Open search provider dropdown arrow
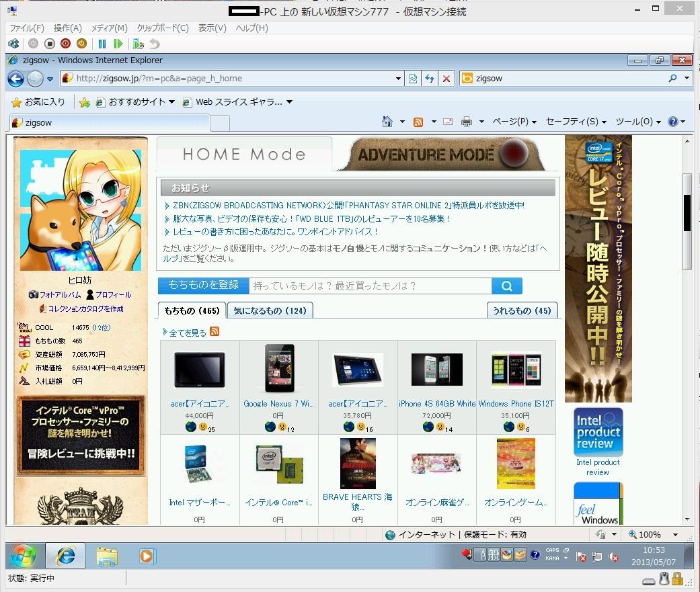Image resolution: width=700 pixels, height=592 pixels. point(687,79)
